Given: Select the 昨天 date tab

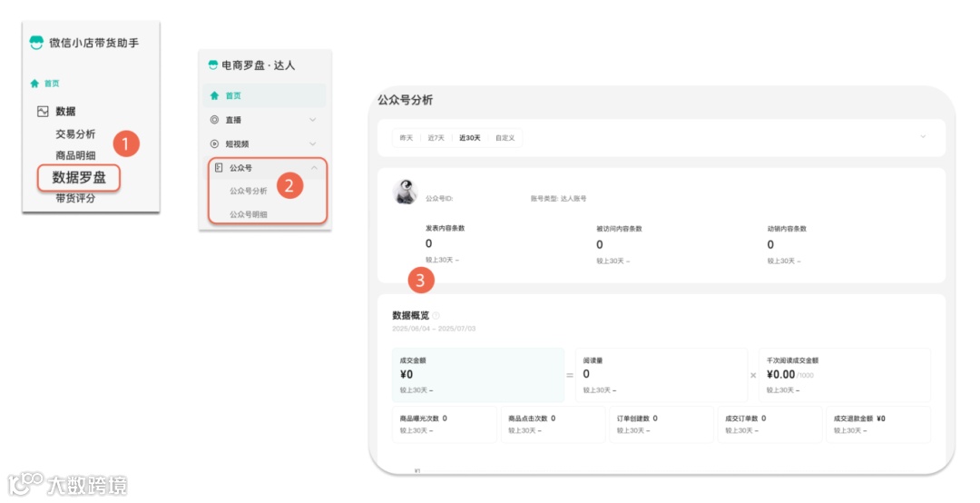Looking at the screenshot, I should coord(407,138).
